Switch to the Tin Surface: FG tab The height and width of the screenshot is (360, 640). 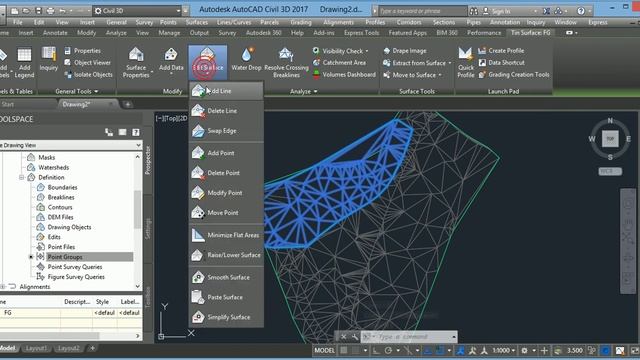click(x=531, y=33)
